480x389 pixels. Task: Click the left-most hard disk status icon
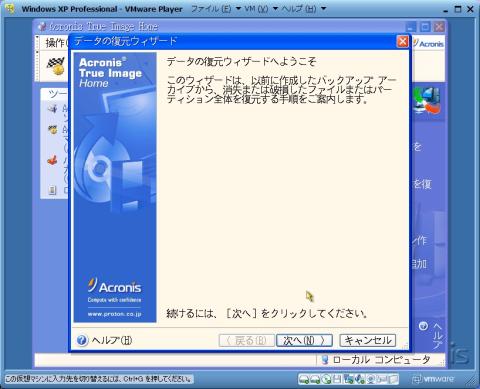pos(304,379)
